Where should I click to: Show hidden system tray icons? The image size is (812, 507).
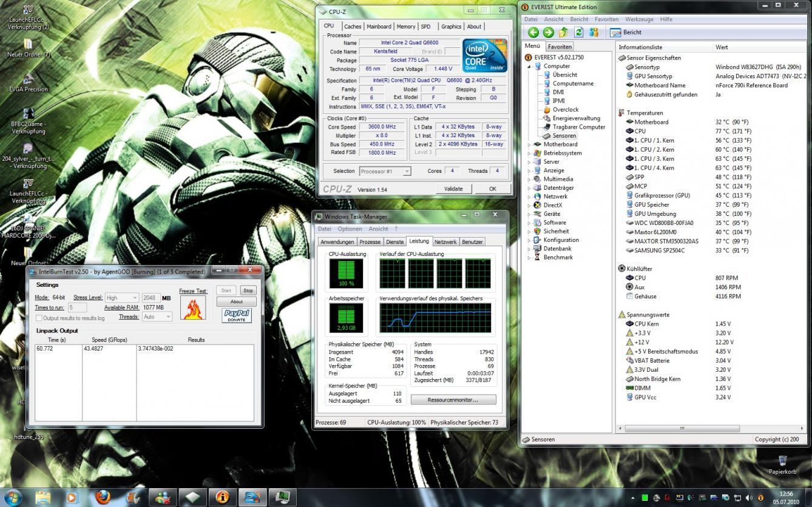[x=632, y=498]
